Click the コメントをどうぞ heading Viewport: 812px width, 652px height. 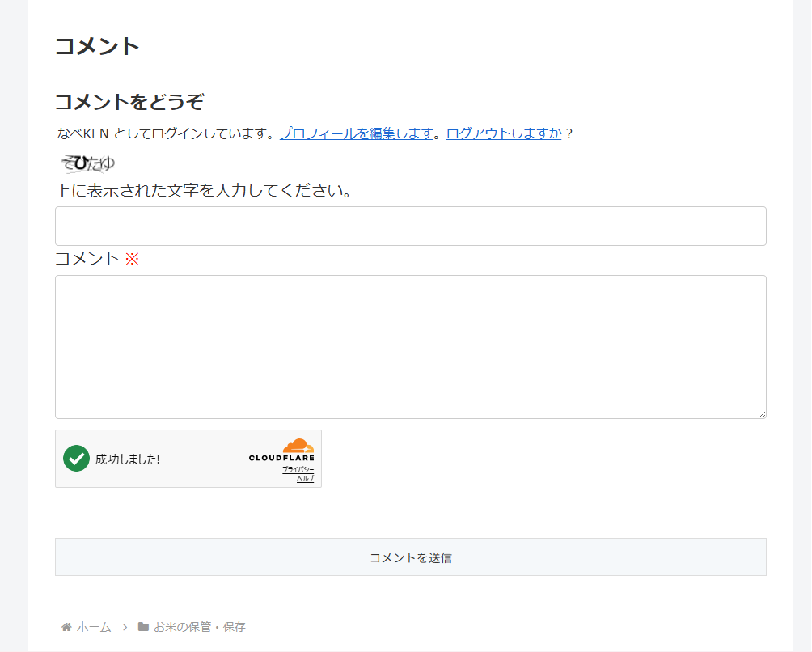129,102
